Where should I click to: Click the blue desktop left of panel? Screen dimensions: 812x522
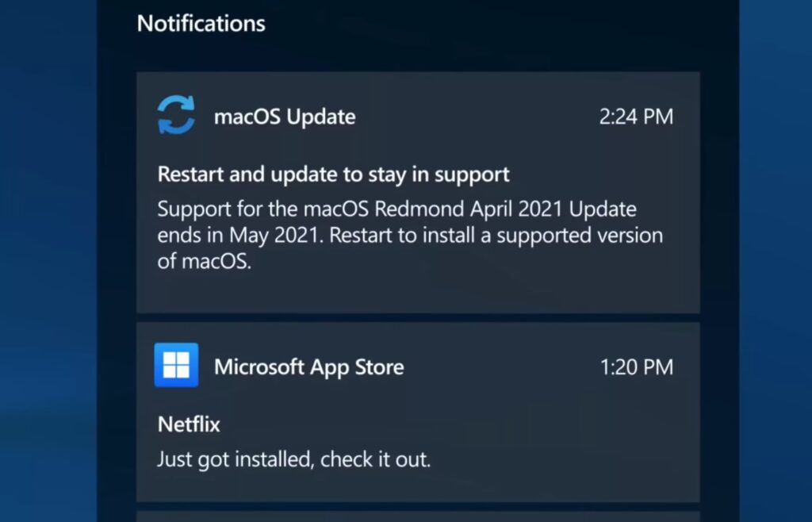(x=48, y=262)
